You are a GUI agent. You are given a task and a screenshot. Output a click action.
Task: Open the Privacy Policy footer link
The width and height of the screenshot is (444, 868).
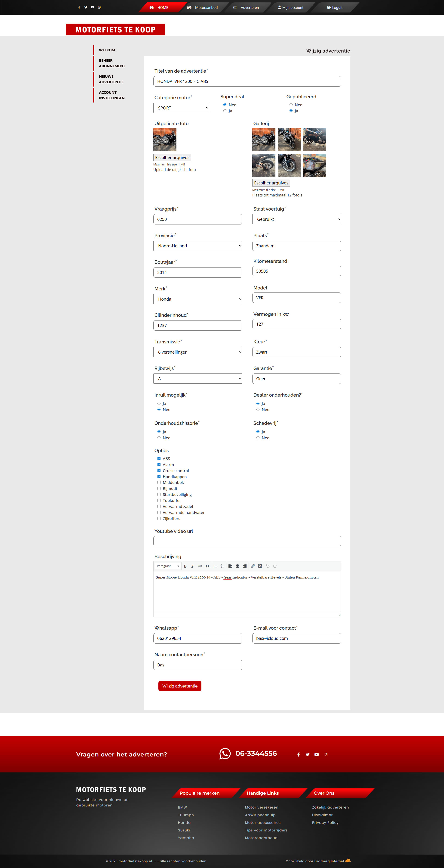click(325, 822)
